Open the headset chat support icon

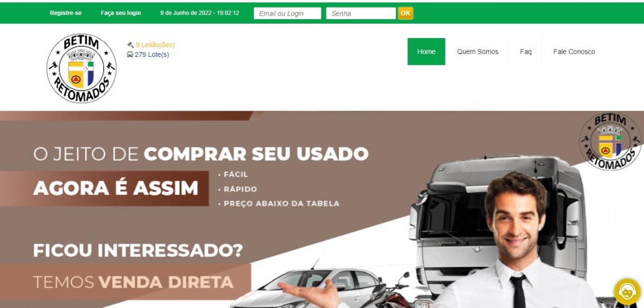(627, 292)
